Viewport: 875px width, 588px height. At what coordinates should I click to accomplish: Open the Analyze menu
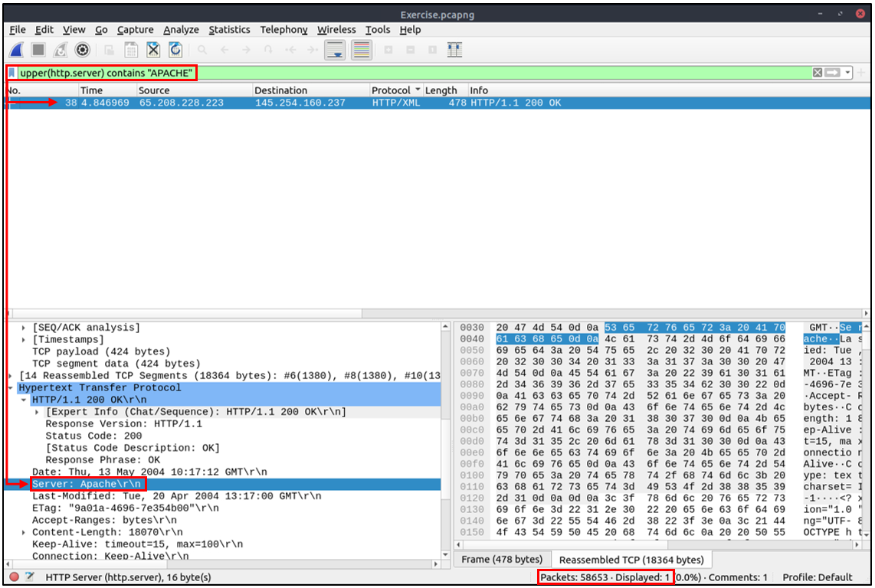[x=181, y=30]
